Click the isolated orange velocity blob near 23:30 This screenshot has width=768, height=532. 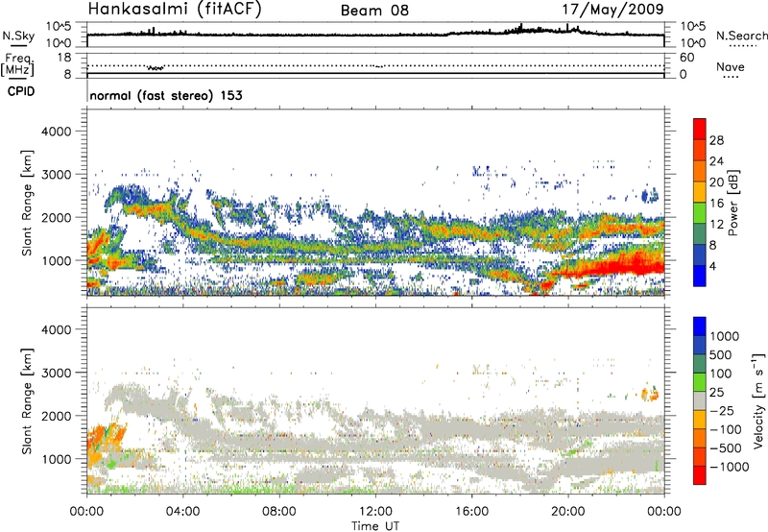click(650, 394)
